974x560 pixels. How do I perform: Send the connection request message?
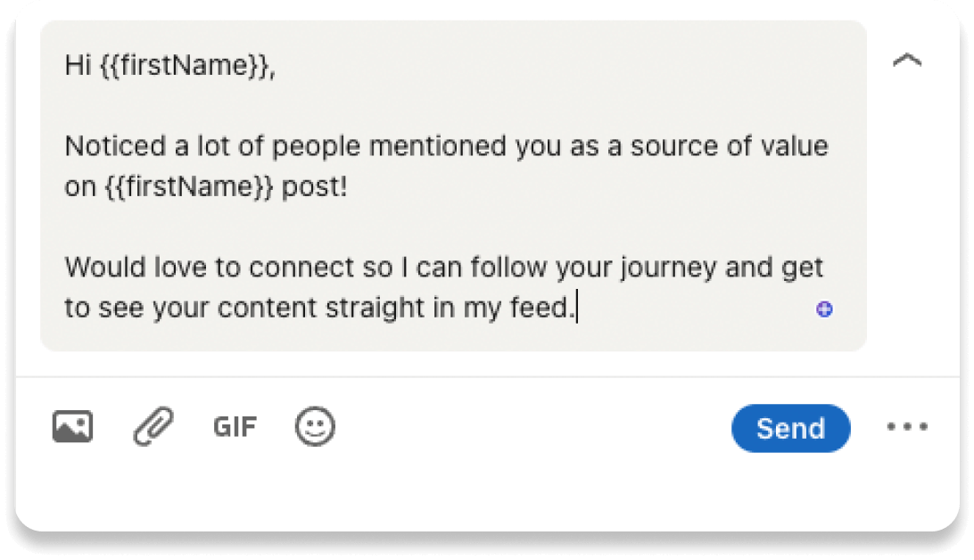tap(790, 427)
